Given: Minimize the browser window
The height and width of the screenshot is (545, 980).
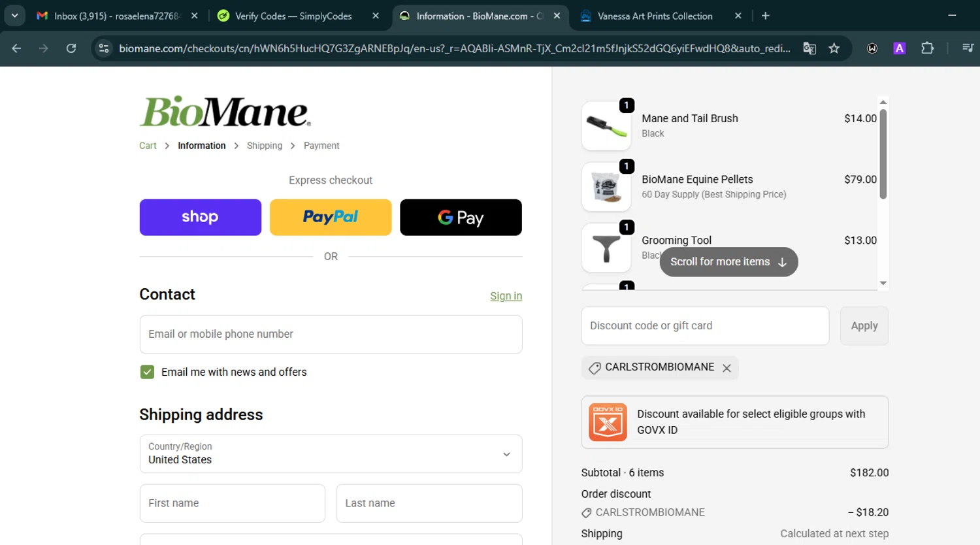Looking at the screenshot, I should (x=952, y=16).
